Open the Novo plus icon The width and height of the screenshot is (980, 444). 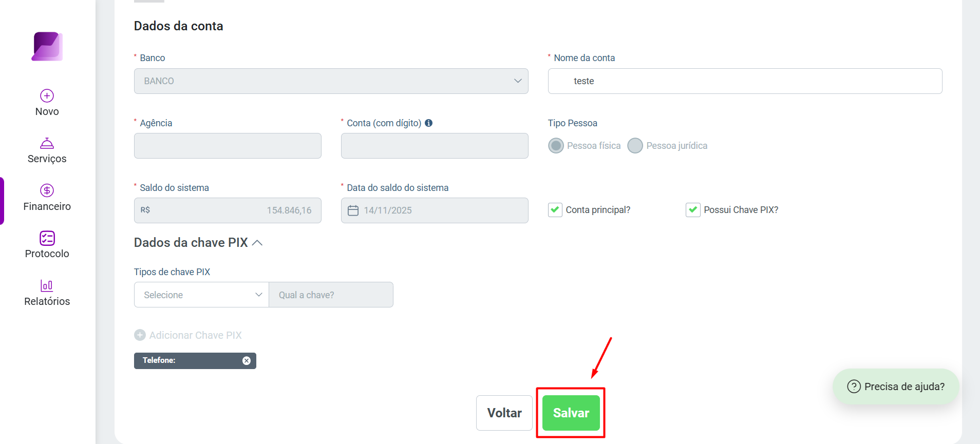tap(47, 96)
